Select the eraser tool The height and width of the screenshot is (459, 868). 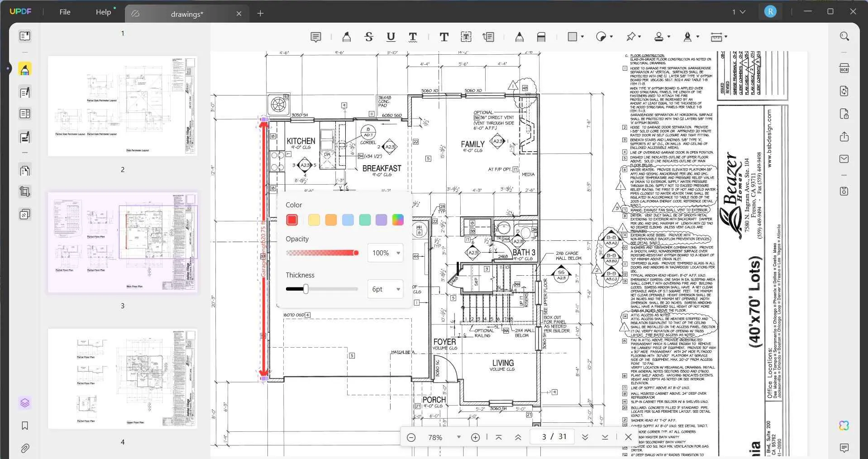point(541,37)
